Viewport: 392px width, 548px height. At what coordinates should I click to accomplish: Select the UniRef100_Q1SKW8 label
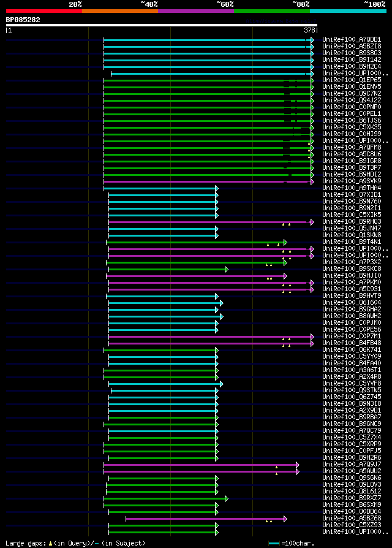click(x=352, y=235)
